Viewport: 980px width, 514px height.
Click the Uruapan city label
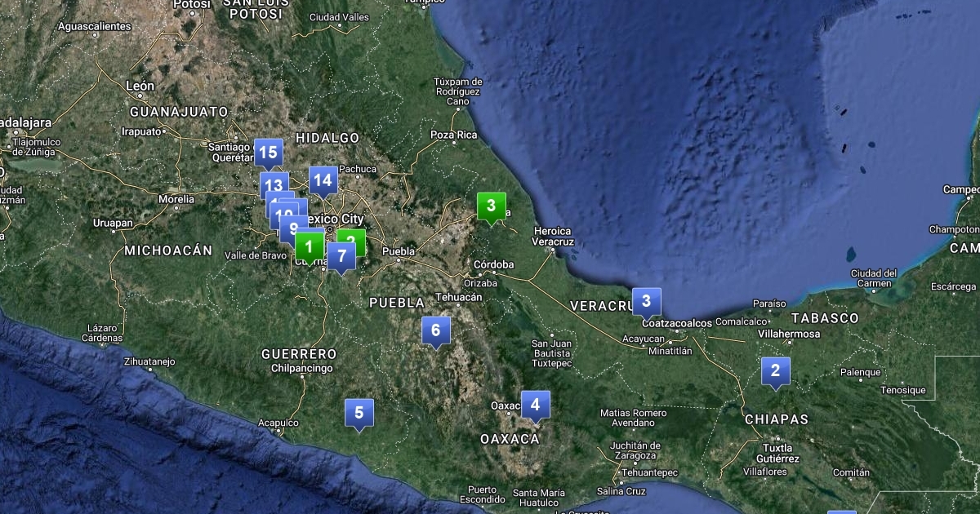coord(113,223)
